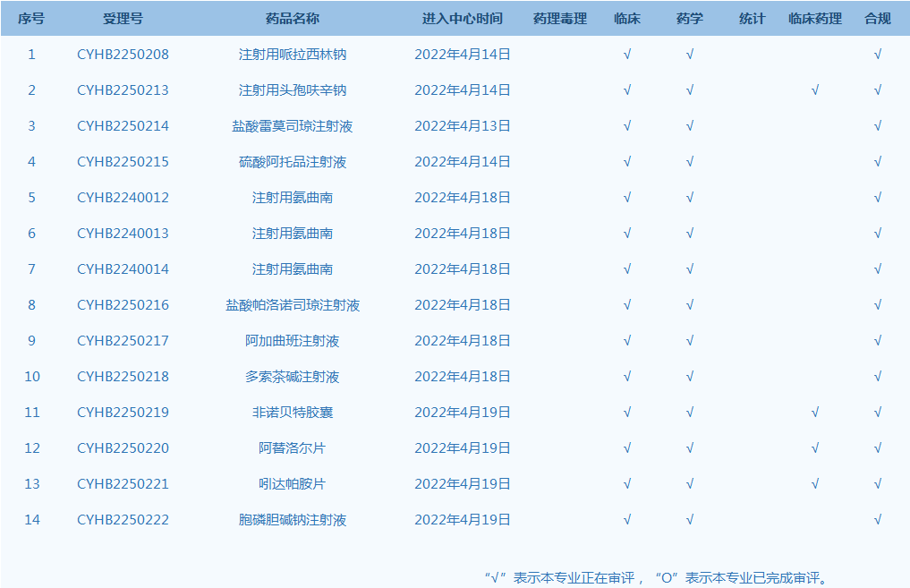Select acceptance number CYHB2250218

[123, 377]
